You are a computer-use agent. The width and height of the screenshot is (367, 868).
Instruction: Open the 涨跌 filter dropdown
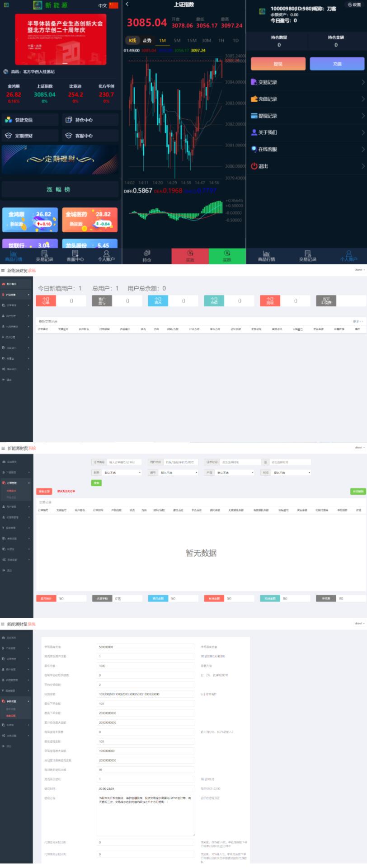click(x=122, y=473)
